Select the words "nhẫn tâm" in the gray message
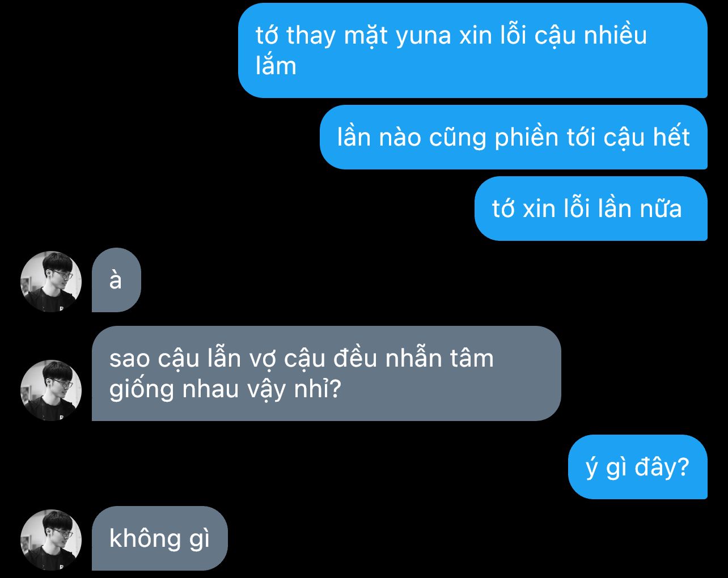 coord(440,358)
